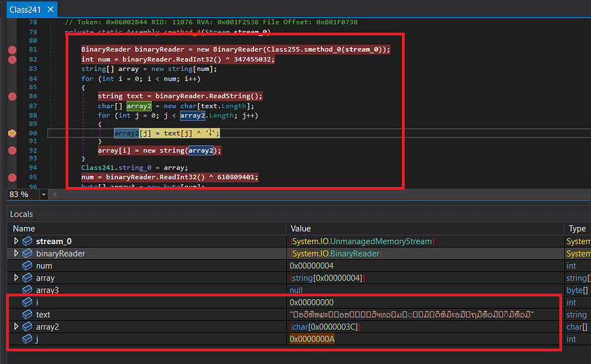Click the array2 variable icon
The image size is (591, 364).
tap(27, 327)
